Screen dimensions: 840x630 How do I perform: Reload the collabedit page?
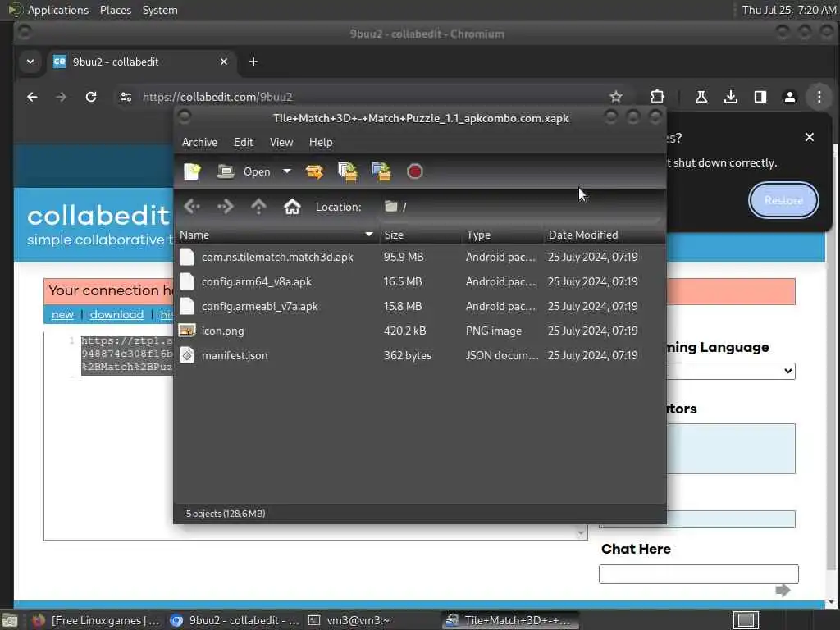pyautogui.click(x=91, y=97)
